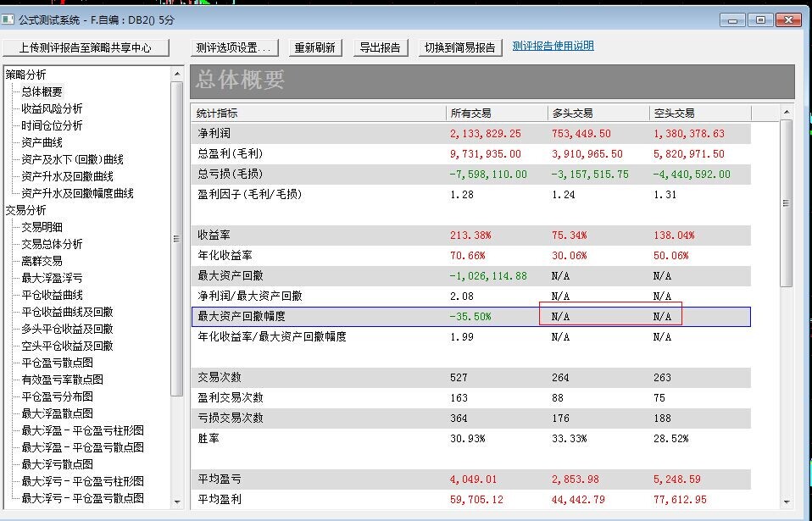The height and width of the screenshot is (521, 812).
Task: Open 资产曲线 tree item
Action: (x=42, y=142)
